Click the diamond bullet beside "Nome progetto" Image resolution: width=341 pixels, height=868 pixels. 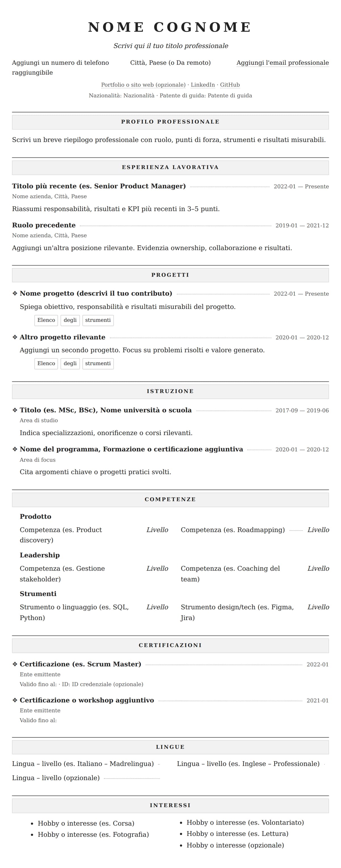coord(15,294)
